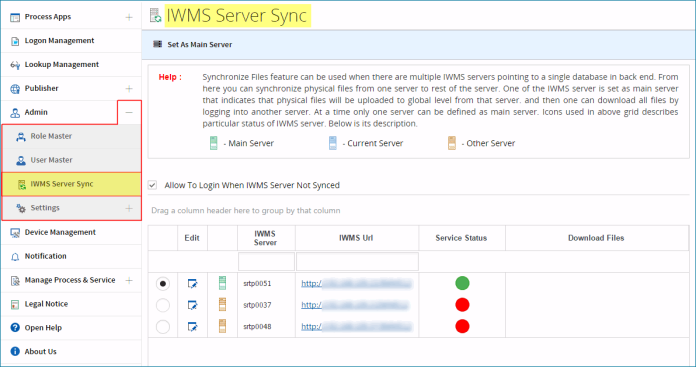
Task: Click the User Master icon
Action: coord(20,161)
